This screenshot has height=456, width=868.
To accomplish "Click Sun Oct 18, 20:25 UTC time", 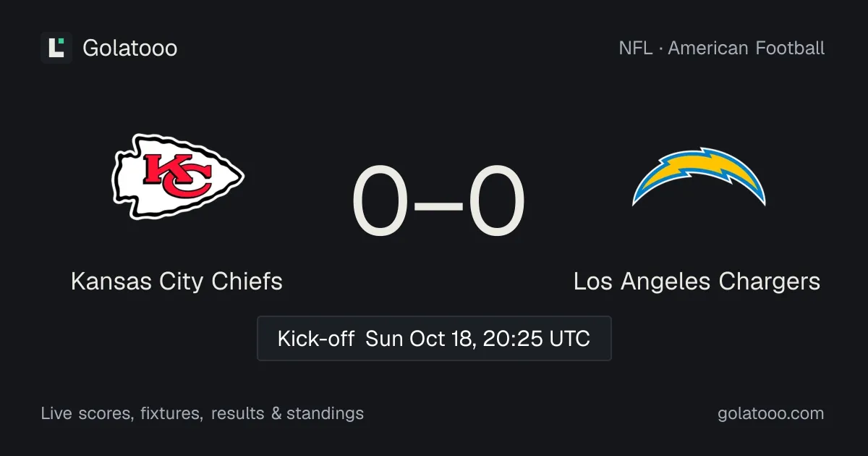I will click(x=478, y=338).
